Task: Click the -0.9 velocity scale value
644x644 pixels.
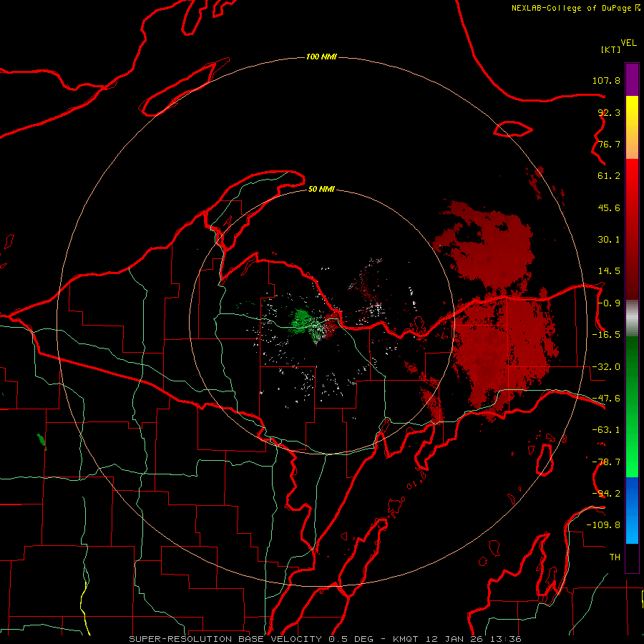Action: coord(609,303)
